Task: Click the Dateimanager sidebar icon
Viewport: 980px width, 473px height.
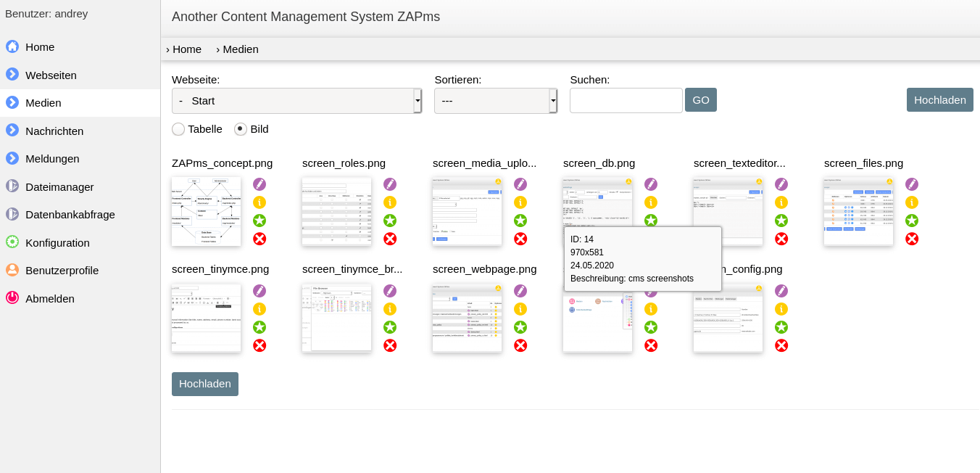Action: coord(12,186)
